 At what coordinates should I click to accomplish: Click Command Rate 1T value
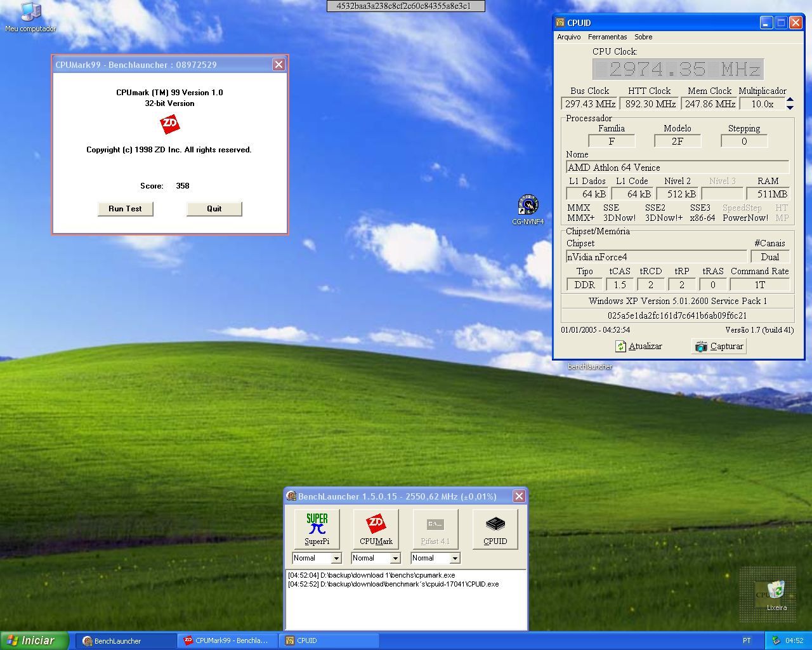759,285
